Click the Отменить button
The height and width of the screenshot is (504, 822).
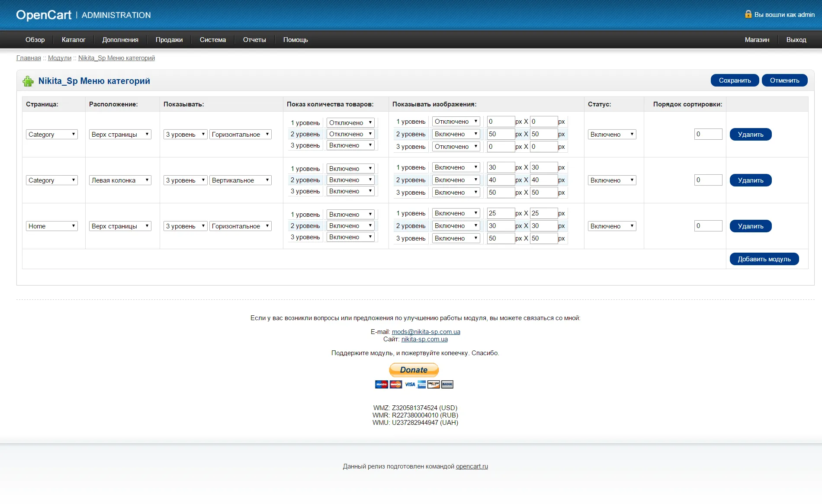784,80
